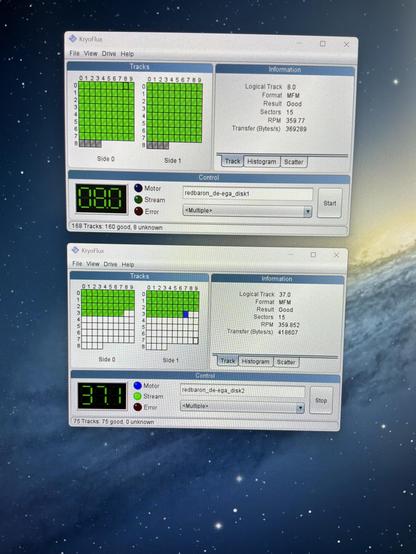Image resolution: width=416 pixels, height=554 pixels.
Task: Switch to Scatter tab in bottom window
Action: click(x=286, y=362)
